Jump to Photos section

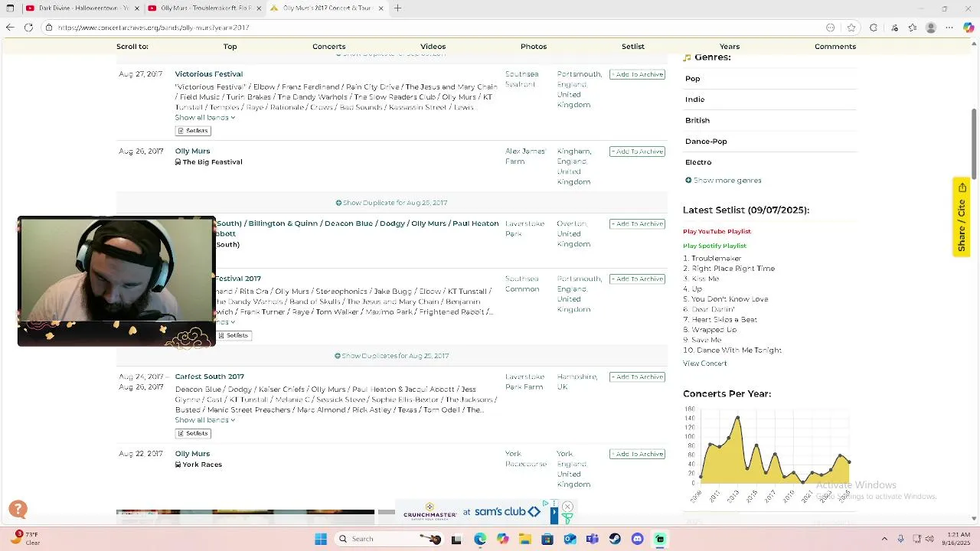pos(534,47)
